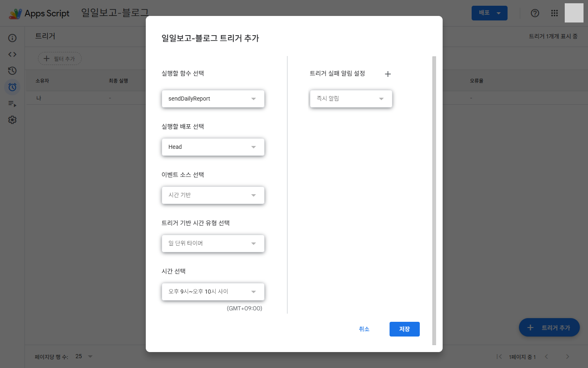Click the project title 일일보고-블로그
Viewport: 588px width, 368px height.
tap(115, 13)
